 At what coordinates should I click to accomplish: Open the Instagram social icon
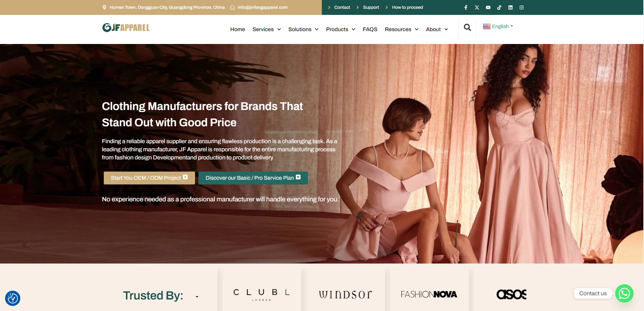522,7
